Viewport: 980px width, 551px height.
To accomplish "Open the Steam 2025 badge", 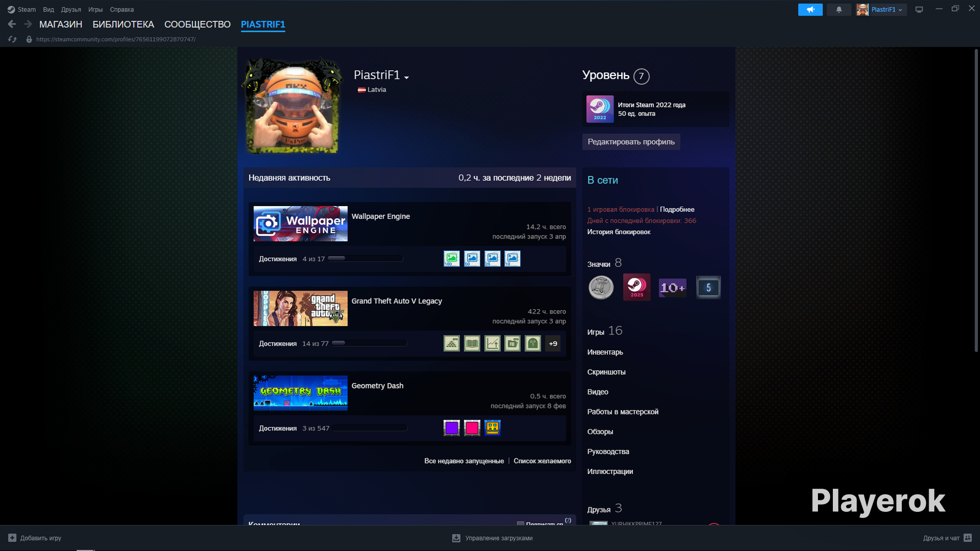I will tap(637, 287).
